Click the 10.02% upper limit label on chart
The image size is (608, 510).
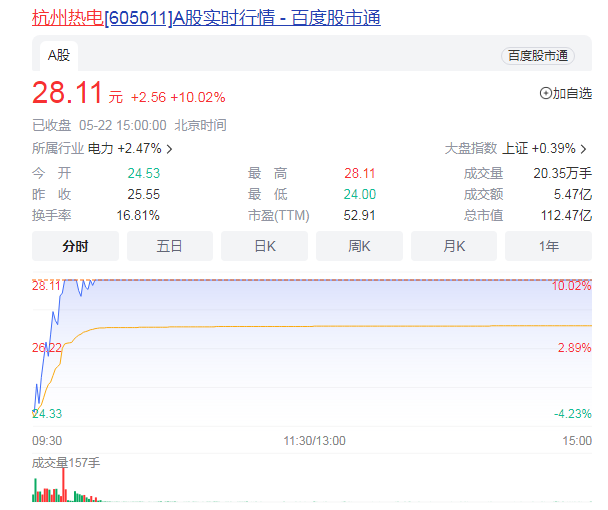click(571, 286)
